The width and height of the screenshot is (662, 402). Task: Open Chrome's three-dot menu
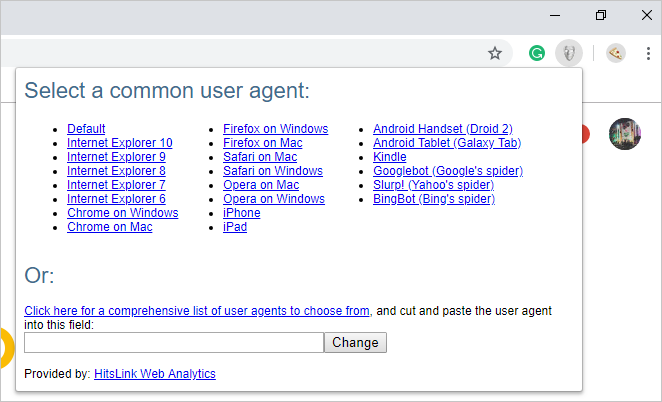click(x=648, y=53)
